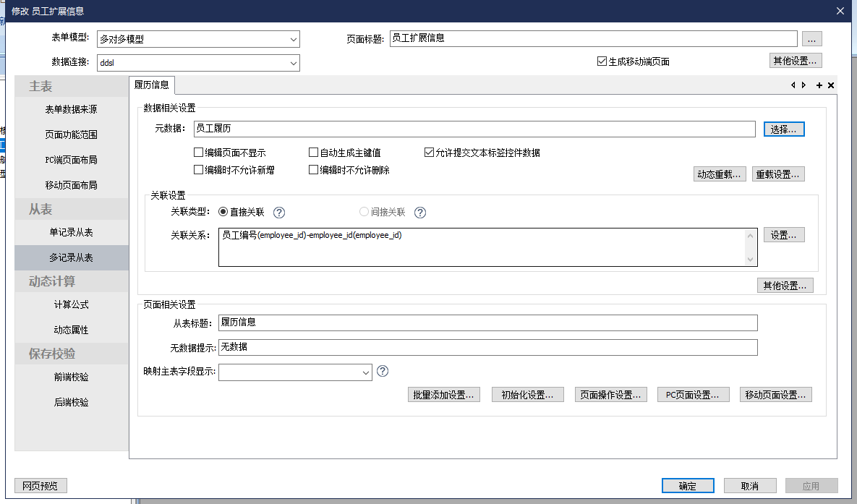This screenshot has width=857, height=504.
Task: Click the plus icon to add tab
Action: pyautogui.click(x=819, y=85)
